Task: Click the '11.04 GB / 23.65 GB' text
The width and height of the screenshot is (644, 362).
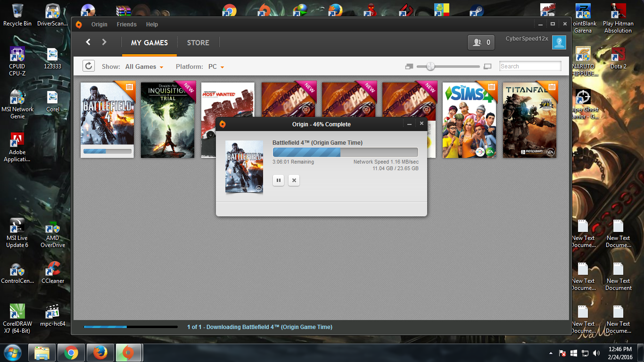Action: 396,168
